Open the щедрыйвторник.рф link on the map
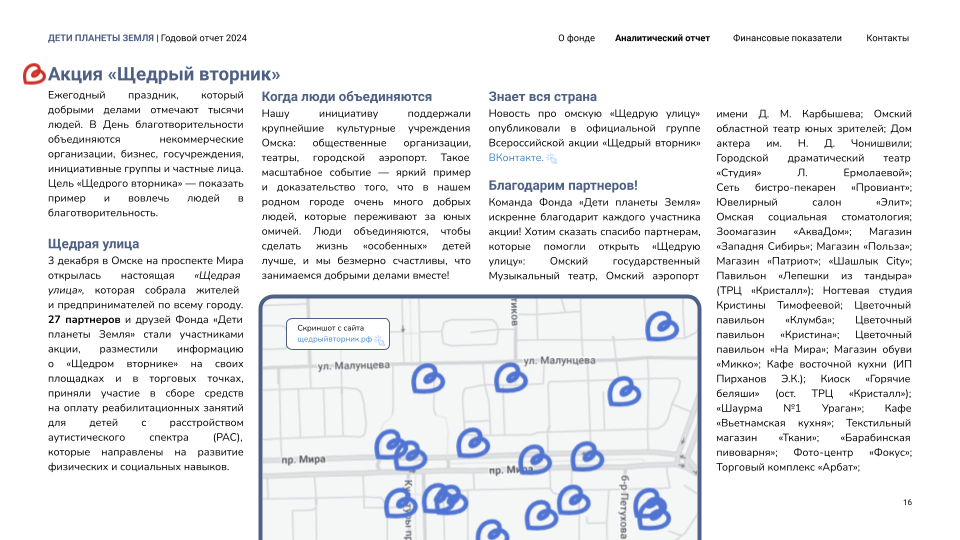This screenshot has height=540, width=960. coord(334,339)
